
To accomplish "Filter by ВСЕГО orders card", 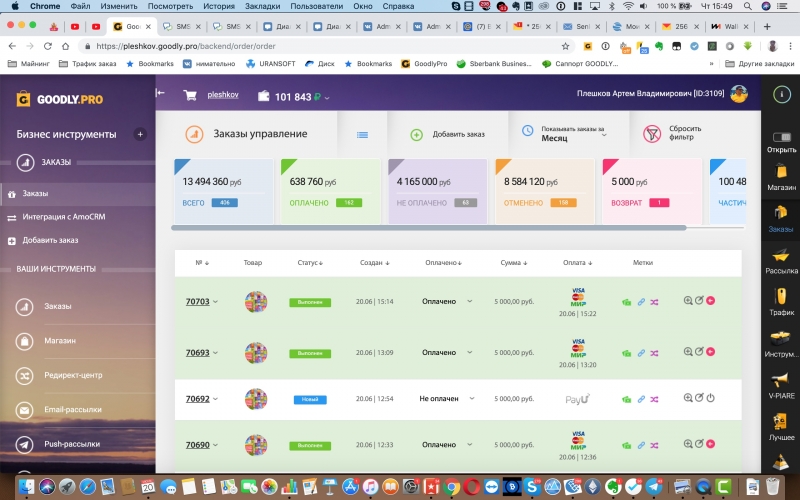I will point(223,191).
